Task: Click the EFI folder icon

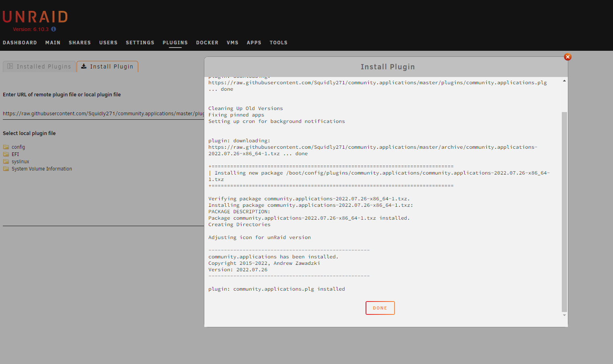Action: tap(6, 154)
